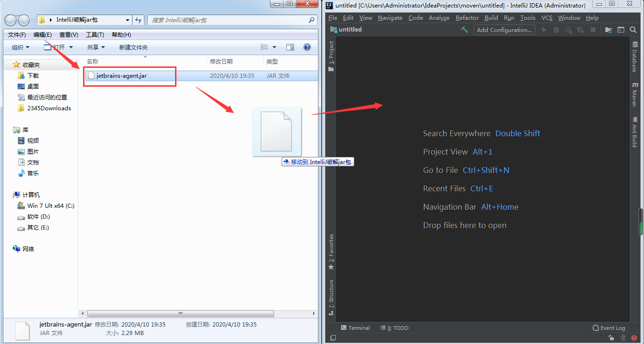The height and width of the screenshot is (344, 644).
Task: Click Explorer horizontal scrollbar
Action: (x=180, y=313)
